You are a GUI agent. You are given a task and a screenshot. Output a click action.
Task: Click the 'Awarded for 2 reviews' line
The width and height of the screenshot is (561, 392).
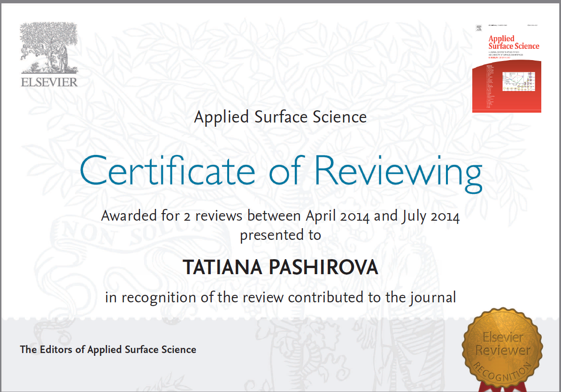281,216
